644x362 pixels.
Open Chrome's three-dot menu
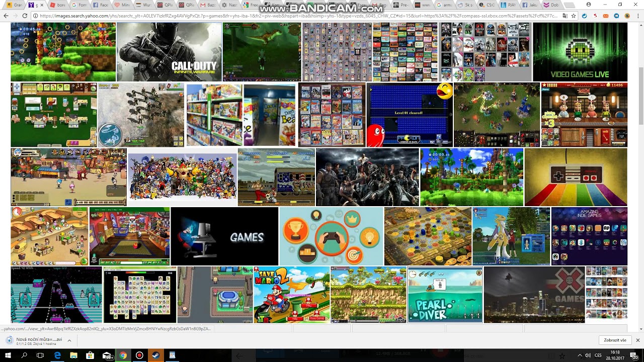[637, 16]
